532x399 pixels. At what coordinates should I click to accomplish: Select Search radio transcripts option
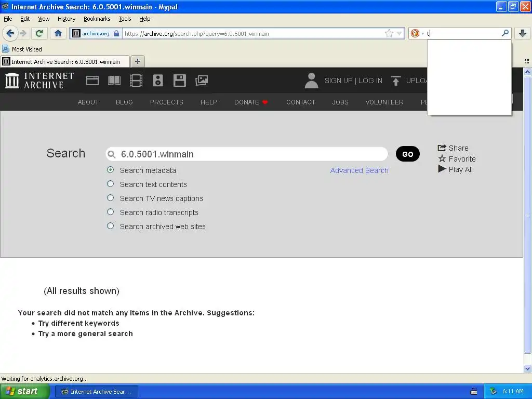click(110, 212)
